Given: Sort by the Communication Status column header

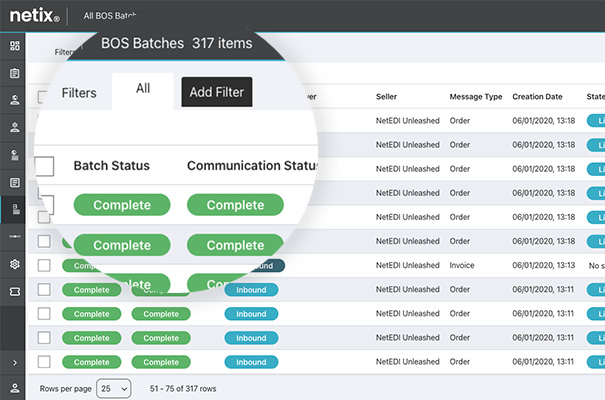Looking at the screenshot, I should tap(252, 165).
